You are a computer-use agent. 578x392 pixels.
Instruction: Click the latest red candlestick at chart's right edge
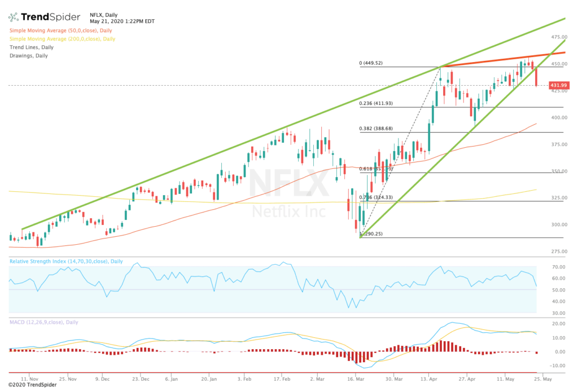pos(536,77)
